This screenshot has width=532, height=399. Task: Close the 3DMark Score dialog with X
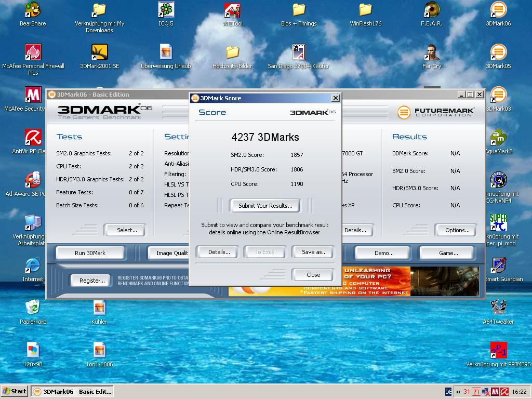pos(335,98)
